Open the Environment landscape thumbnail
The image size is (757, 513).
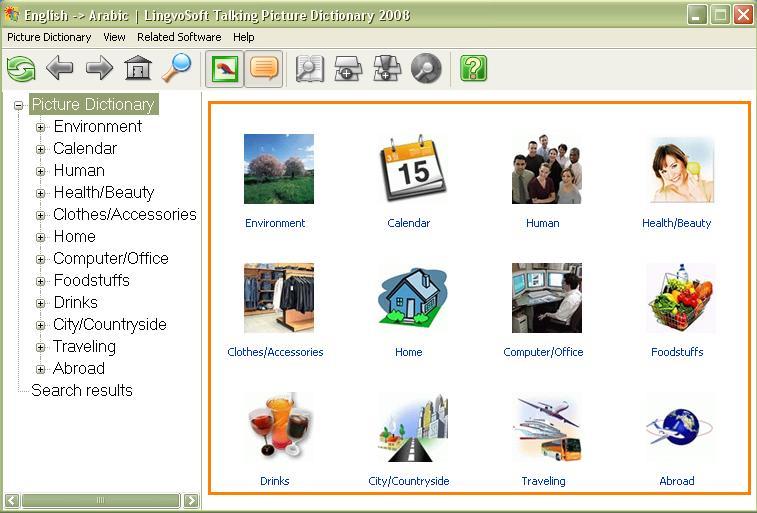coord(279,169)
